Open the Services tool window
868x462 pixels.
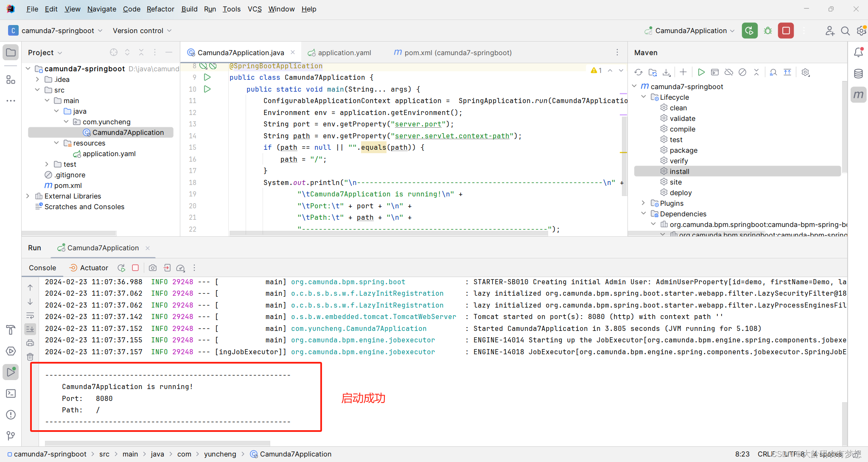click(11, 351)
